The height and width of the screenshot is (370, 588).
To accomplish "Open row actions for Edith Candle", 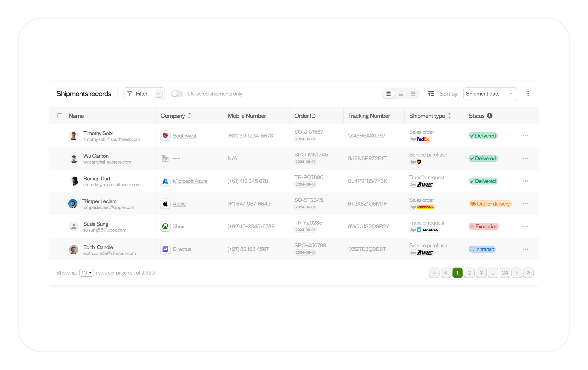I will [525, 249].
